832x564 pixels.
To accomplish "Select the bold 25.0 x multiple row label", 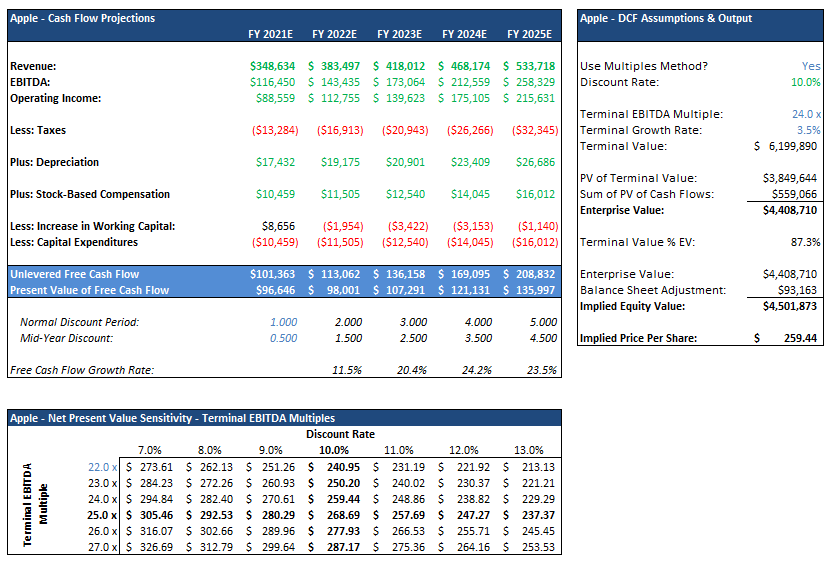I will (102, 515).
